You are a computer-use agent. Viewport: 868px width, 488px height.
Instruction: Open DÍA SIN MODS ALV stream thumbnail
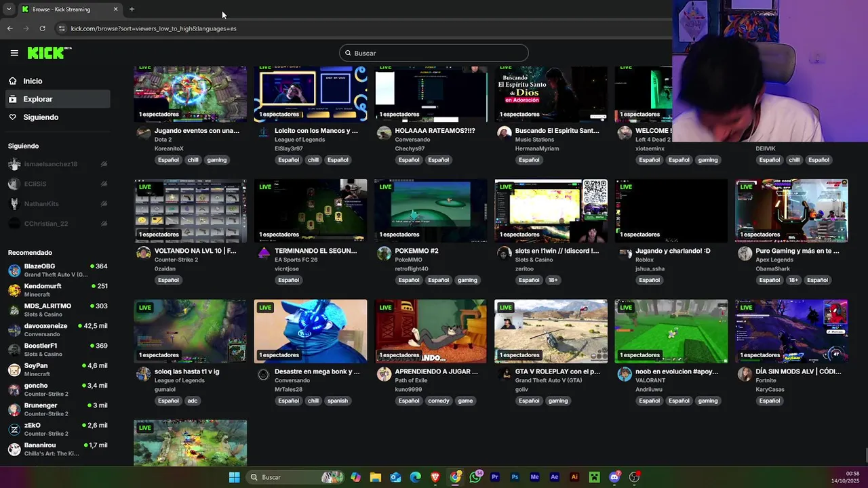(x=791, y=331)
